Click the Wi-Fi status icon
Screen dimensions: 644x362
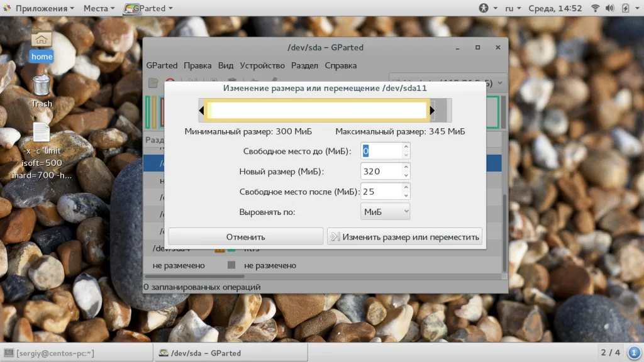[x=595, y=8]
